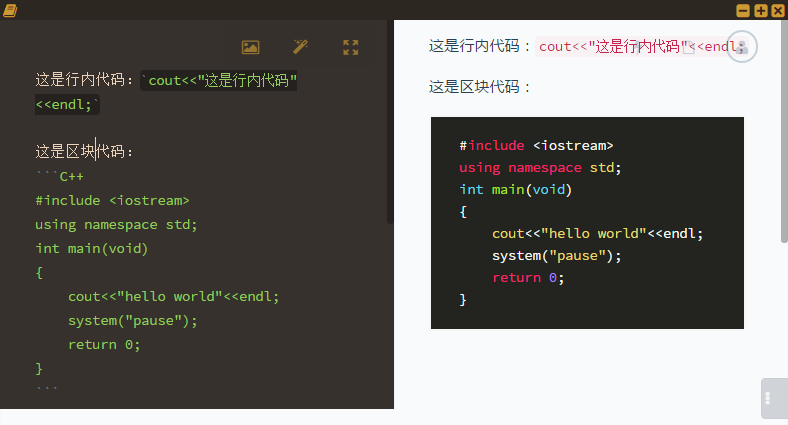Click the editor pane vertical scrollbar thumb
The image size is (788, 425).
pos(390,122)
